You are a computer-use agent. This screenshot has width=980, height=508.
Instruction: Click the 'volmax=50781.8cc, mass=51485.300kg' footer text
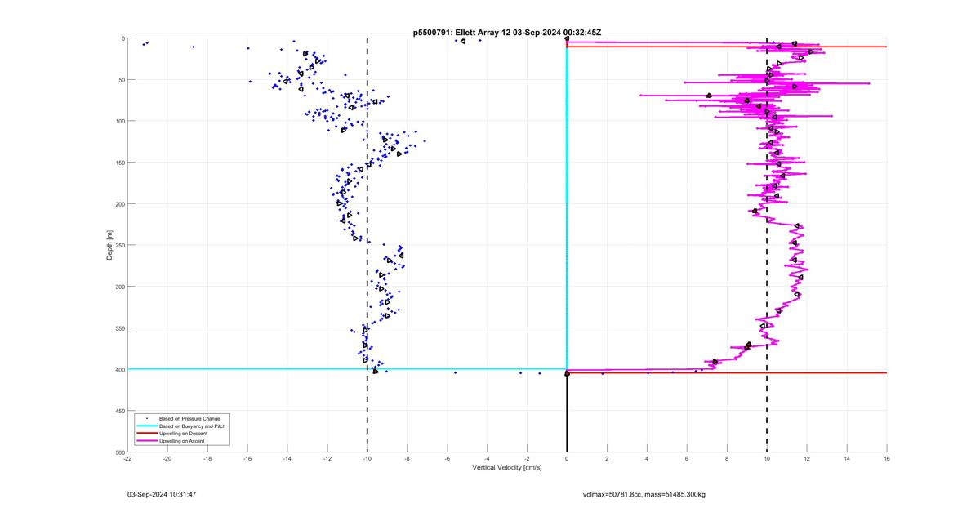644,494
